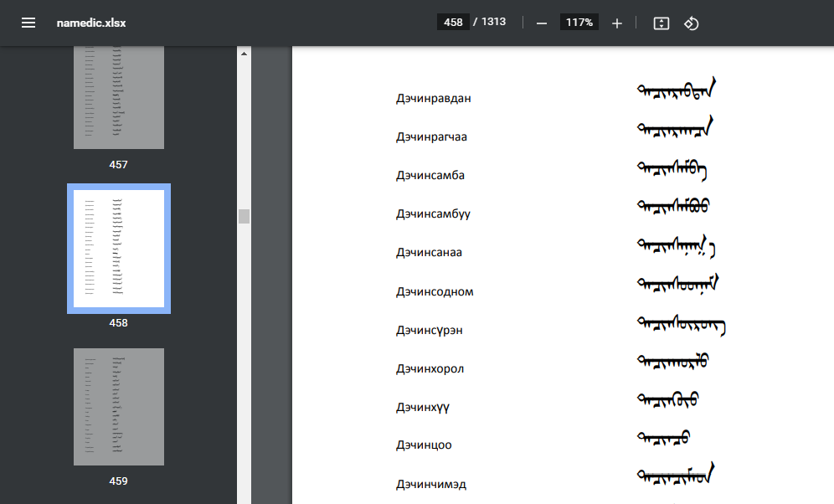Screen dimensions: 834x504
Task: Rotate the document counterclockwise
Action: (692, 23)
